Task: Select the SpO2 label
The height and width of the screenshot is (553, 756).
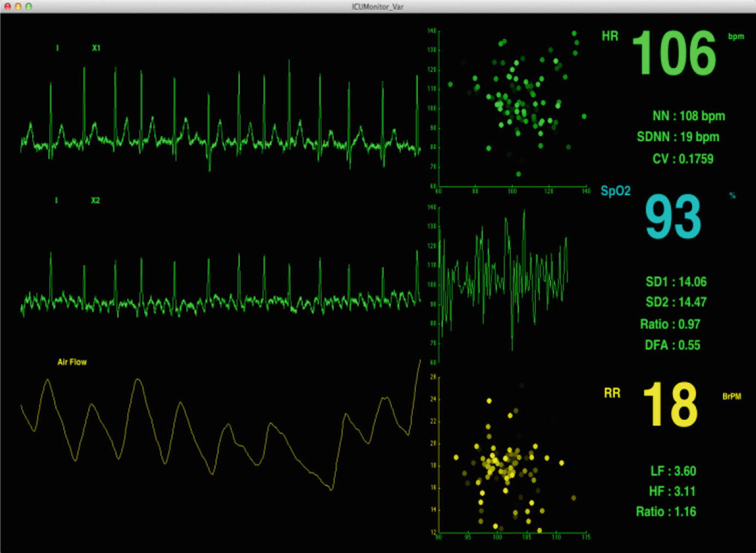Action: tap(615, 191)
